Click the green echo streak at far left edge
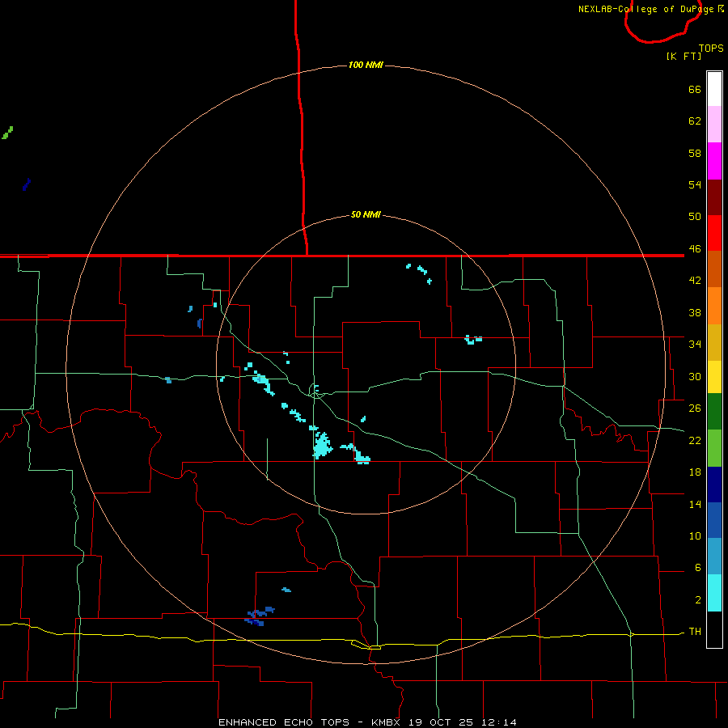The height and width of the screenshot is (728, 728). click(7, 133)
